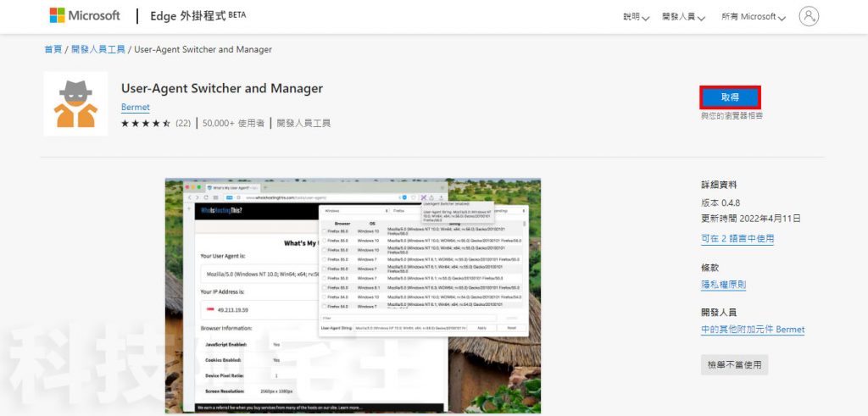The width and height of the screenshot is (868, 416).
Task: Click the 50,000+ 使用者 text
Action: coord(233,124)
